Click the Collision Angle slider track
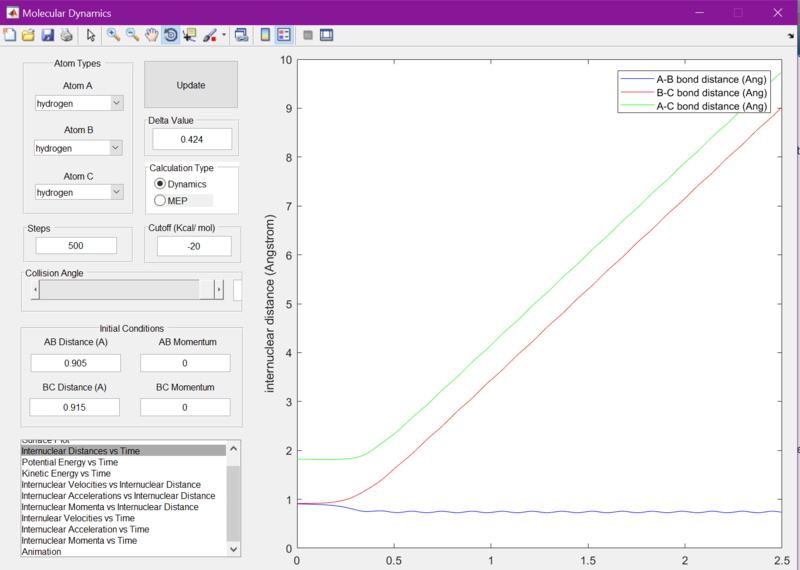This screenshot has height=570, width=800. (x=127, y=289)
